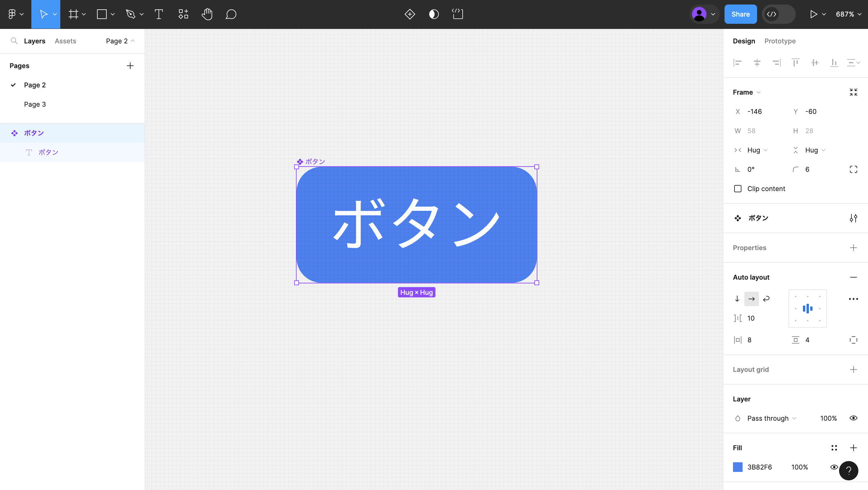Open the Comment tool

[x=231, y=14]
